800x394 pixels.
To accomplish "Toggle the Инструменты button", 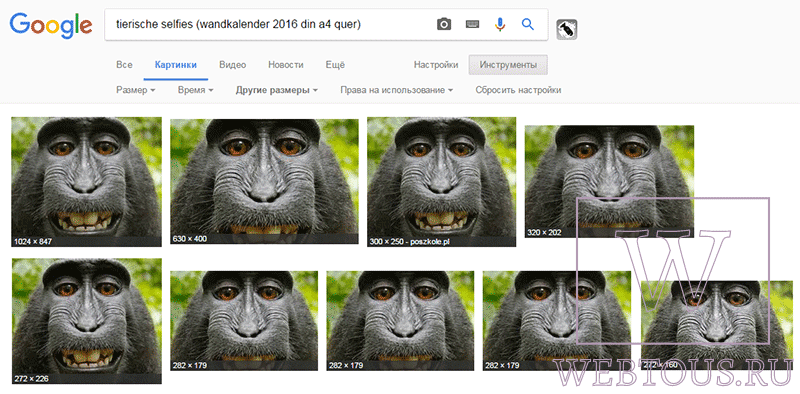I will 508,65.
